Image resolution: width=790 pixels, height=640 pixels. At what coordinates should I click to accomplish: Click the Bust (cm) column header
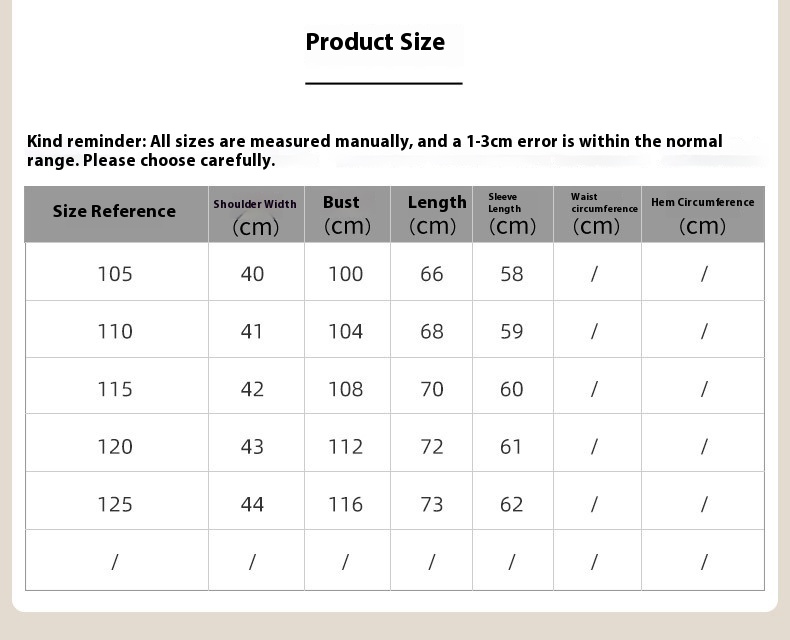point(346,214)
